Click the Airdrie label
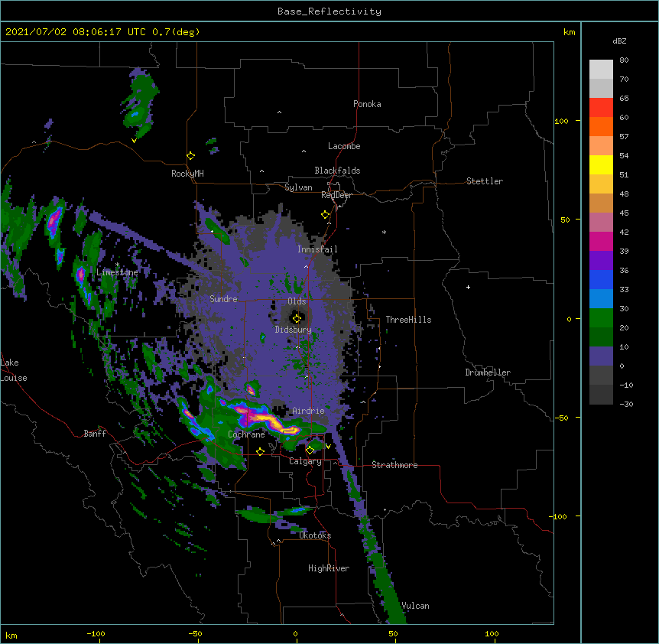 pyautogui.click(x=308, y=411)
